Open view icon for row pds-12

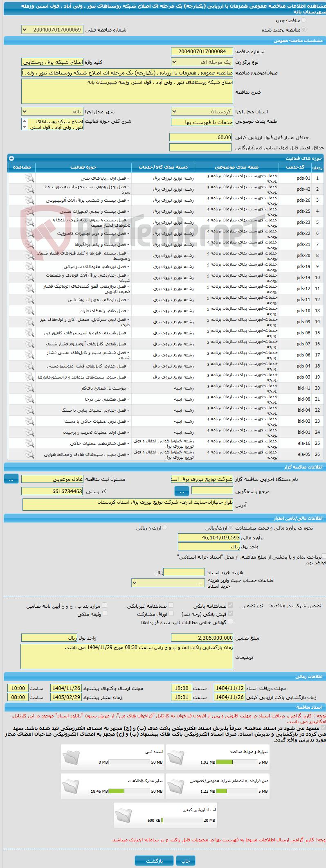point(29,289)
